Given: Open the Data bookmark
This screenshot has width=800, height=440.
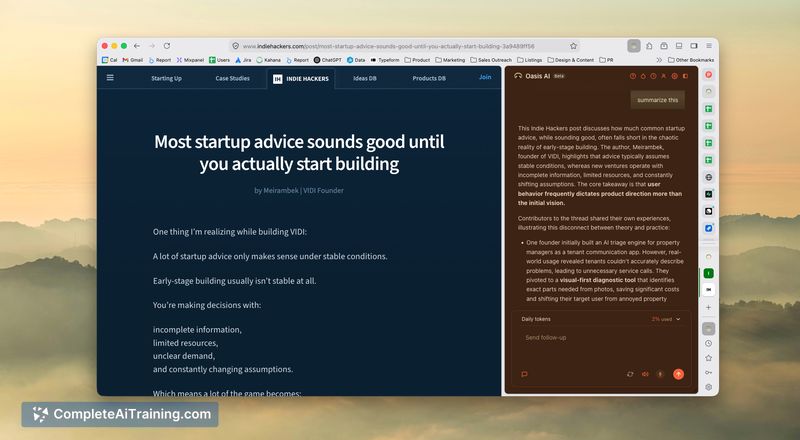Looking at the screenshot, I should (356, 60).
